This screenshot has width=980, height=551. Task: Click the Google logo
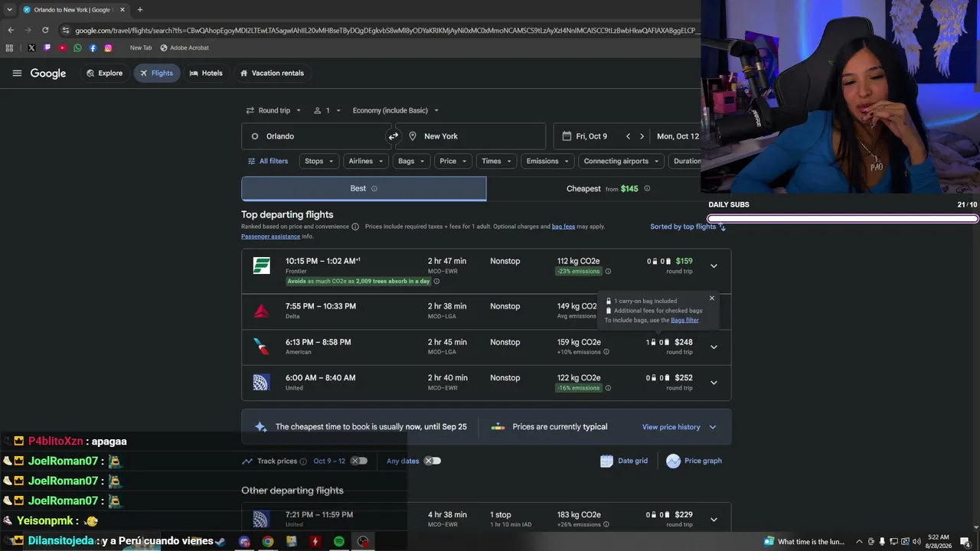(x=48, y=73)
